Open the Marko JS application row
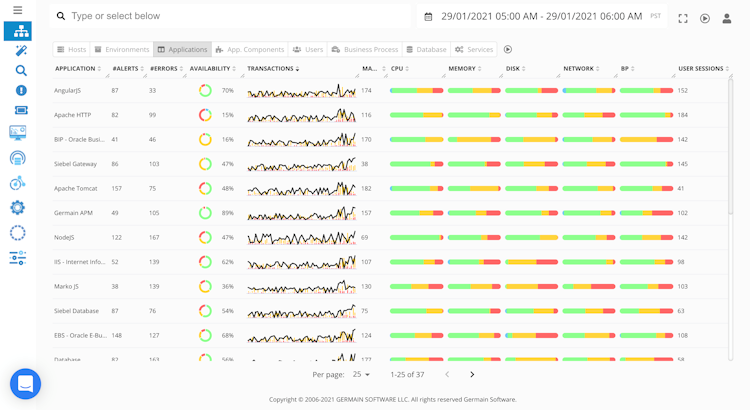Viewport: 750px width, 410px height. (391, 287)
